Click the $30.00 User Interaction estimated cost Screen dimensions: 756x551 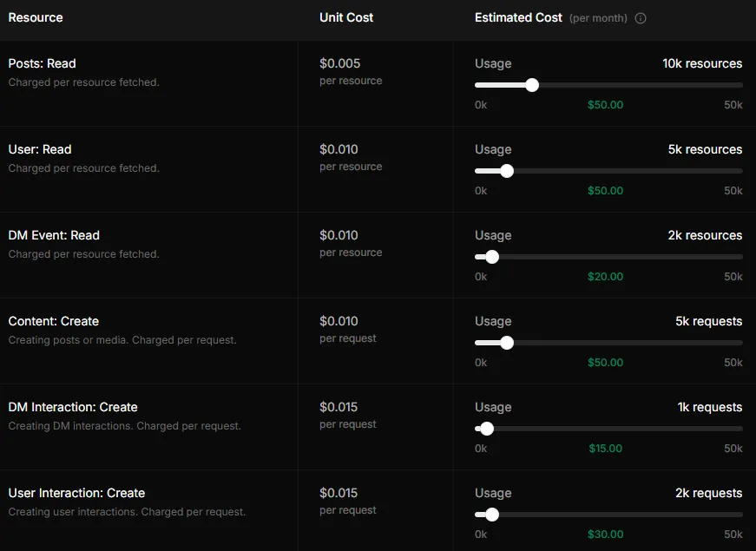click(605, 535)
